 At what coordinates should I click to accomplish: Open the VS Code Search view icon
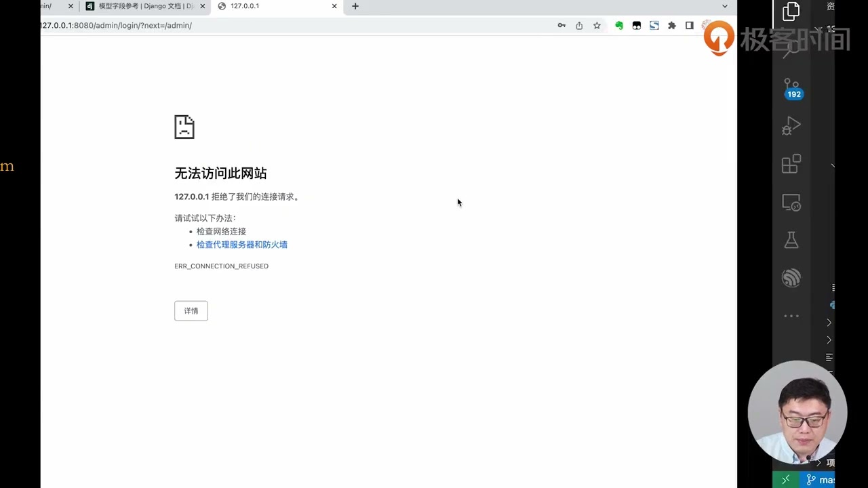click(x=791, y=49)
